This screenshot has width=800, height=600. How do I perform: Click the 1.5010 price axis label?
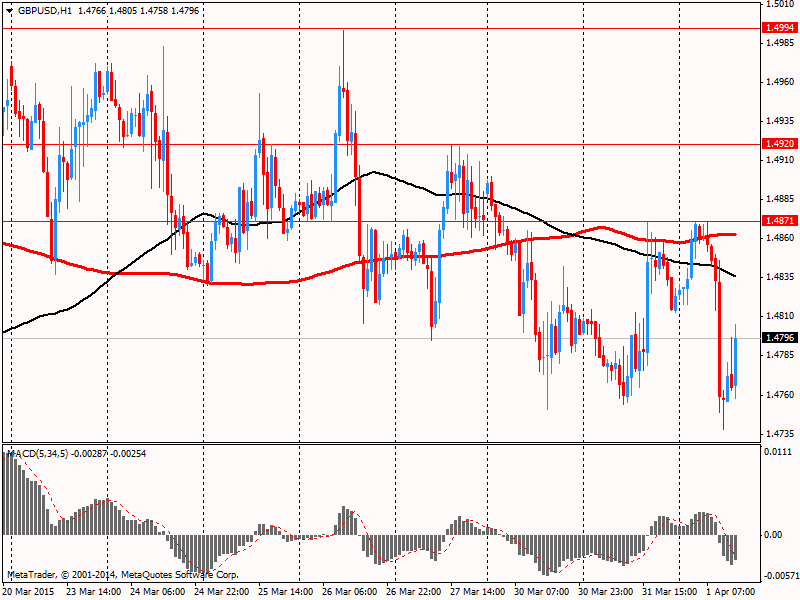pos(780,5)
